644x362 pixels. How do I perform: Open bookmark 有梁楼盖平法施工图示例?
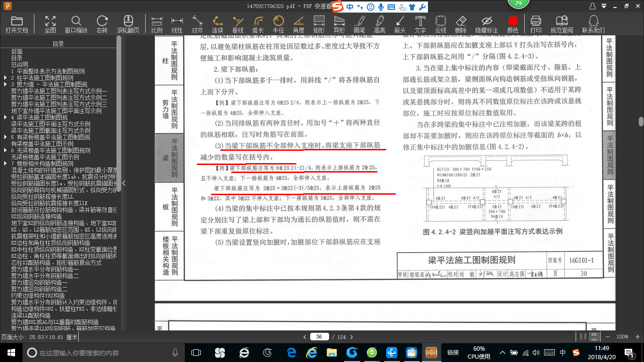(42, 144)
